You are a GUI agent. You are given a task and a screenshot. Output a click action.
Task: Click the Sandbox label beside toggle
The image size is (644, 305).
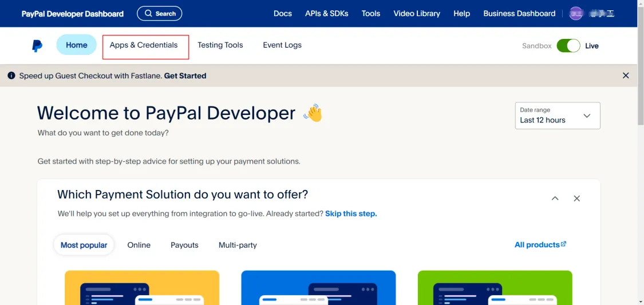click(x=537, y=46)
